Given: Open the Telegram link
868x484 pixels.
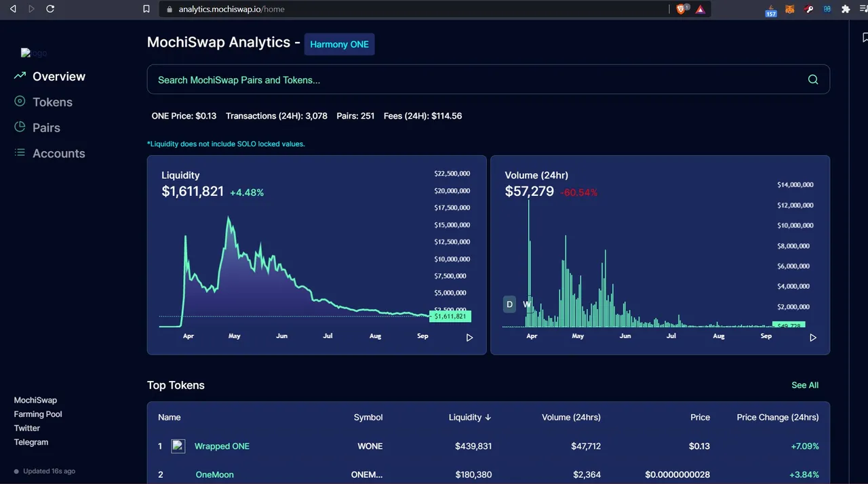Looking at the screenshot, I should click(x=31, y=442).
